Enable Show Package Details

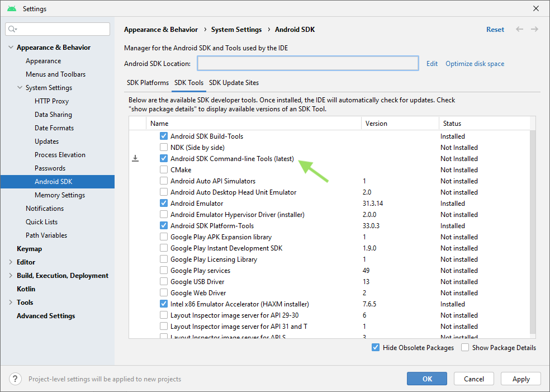[464, 347]
